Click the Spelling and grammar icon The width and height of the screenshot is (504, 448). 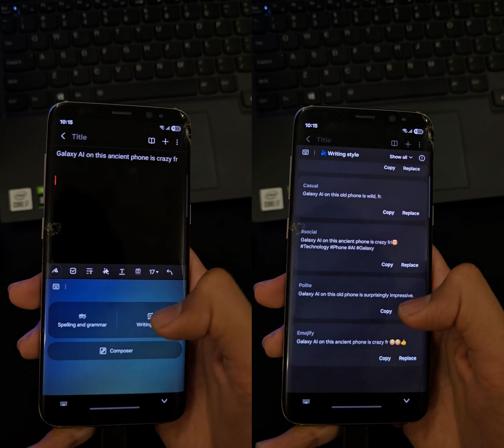[x=83, y=316]
